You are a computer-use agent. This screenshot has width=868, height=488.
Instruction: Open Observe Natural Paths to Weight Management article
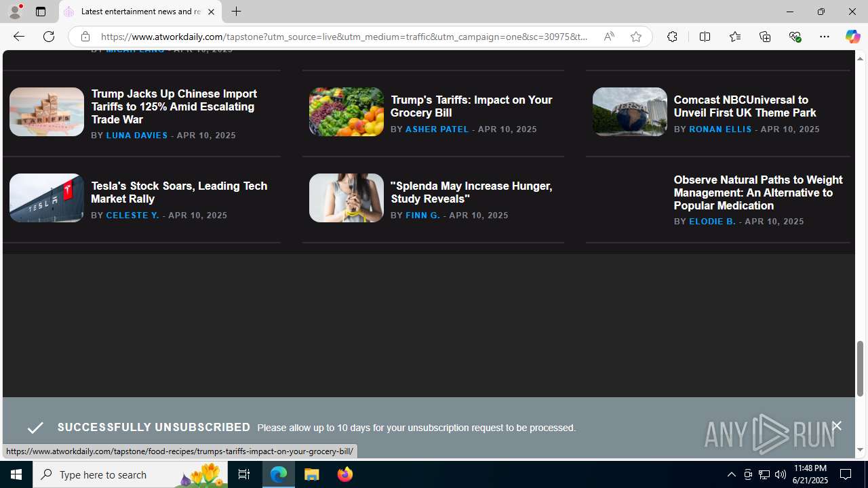[x=758, y=192]
